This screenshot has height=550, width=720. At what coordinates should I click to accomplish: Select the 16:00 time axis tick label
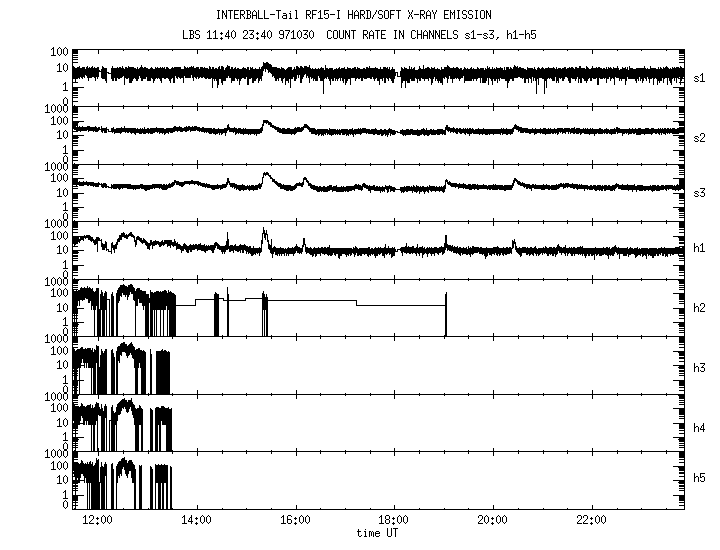(x=295, y=521)
